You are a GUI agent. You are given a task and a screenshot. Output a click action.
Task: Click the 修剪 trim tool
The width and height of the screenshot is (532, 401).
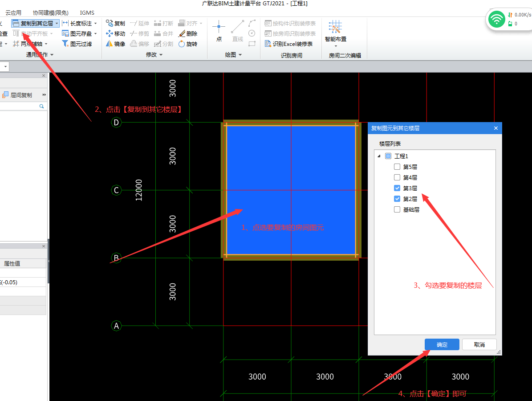tap(139, 33)
